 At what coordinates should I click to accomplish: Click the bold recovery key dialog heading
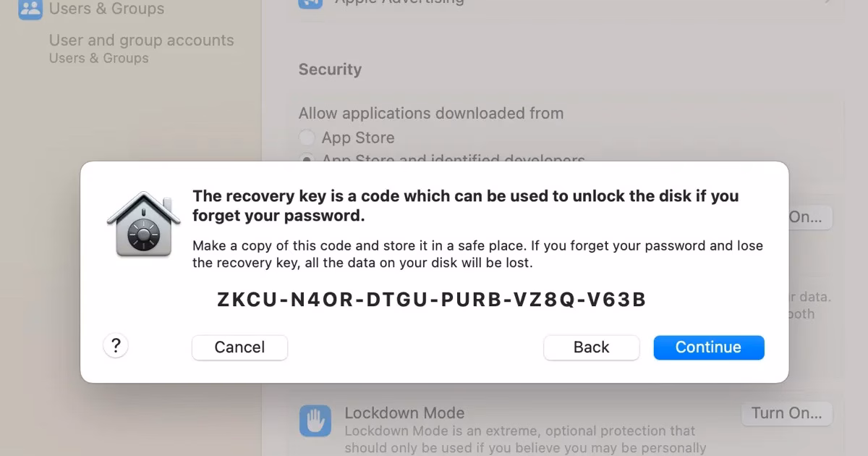[465, 206]
